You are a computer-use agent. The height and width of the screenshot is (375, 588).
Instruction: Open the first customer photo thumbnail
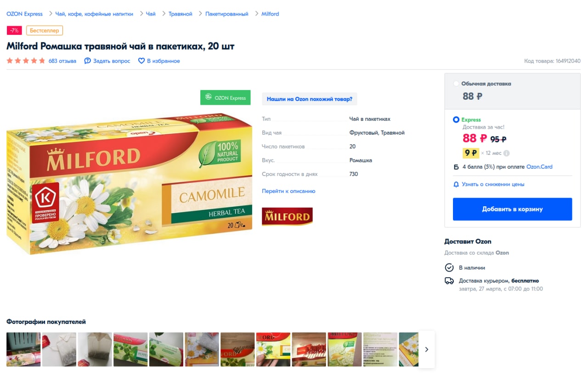coord(23,349)
